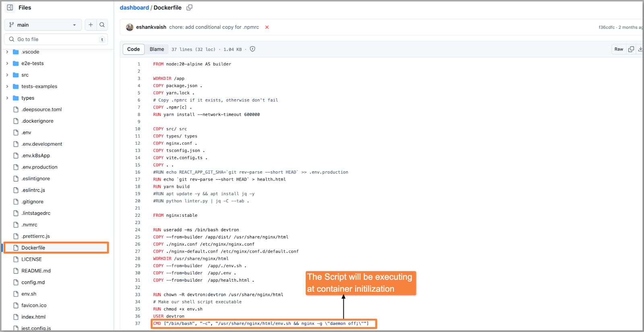Open env.sh file
The width and height of the screenshot is (644, 332).
click(29, 294)
